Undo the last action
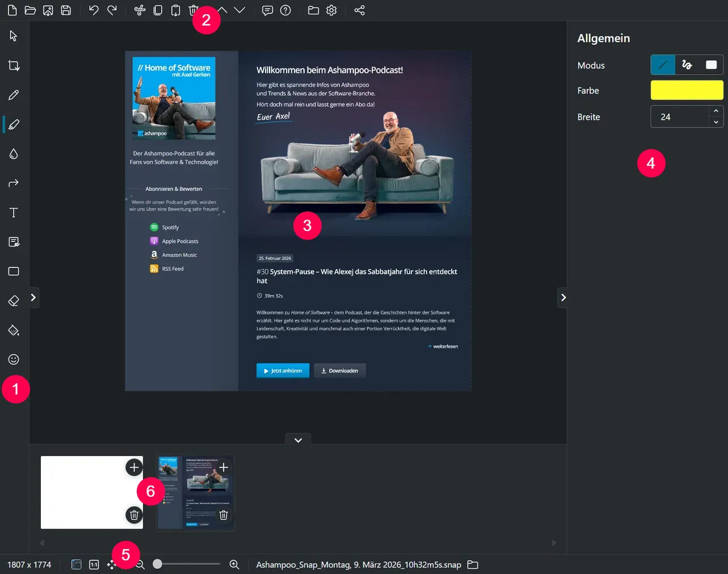The height and width of the screenshot is (574, 728). pos(94,10)
